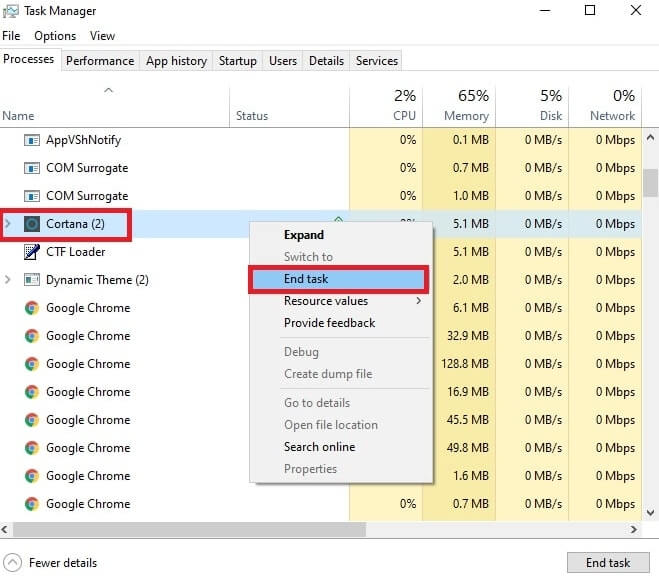Click the scroll down arrow
Image resolution: width=659 pixels, height=580 pixels.
(651, 512)
